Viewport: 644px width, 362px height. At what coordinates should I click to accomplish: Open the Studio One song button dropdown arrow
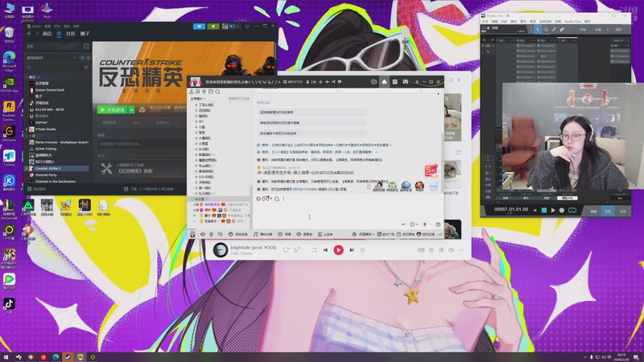[x=608, y=30]
